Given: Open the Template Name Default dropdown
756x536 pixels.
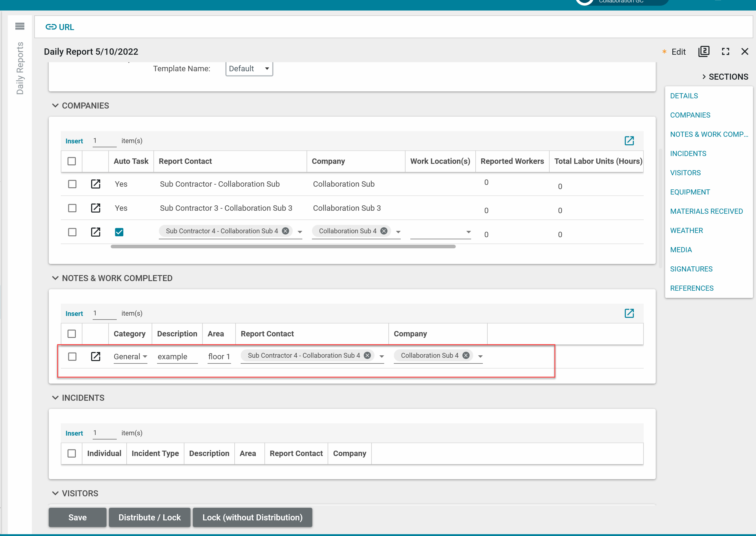Looking at the screenshot, I should click(249, 69).
